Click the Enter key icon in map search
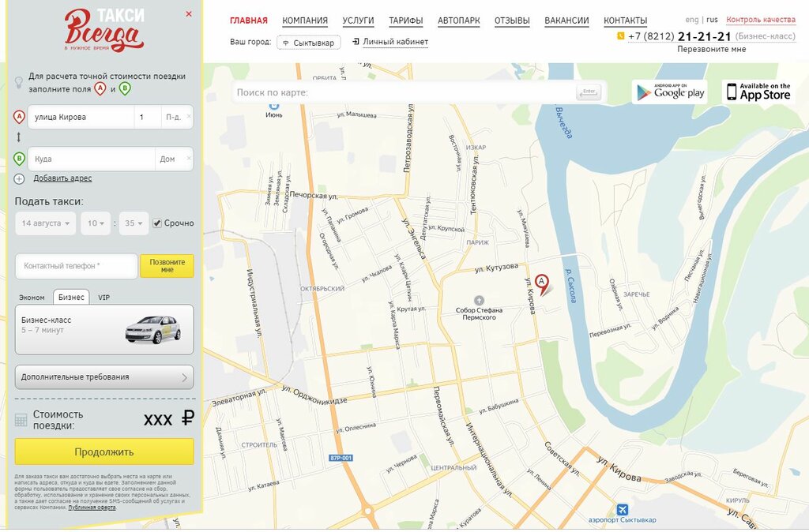 (589, 92)
